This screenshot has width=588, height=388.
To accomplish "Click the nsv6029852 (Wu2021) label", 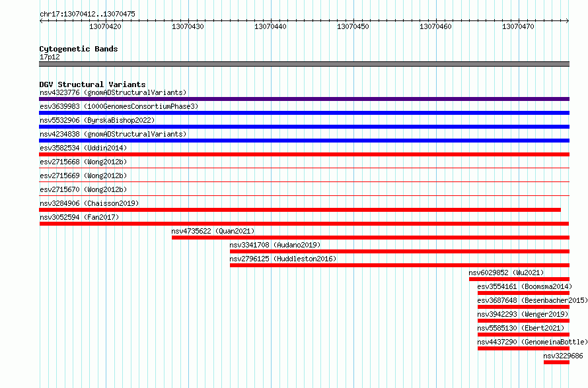I will (x=506, y=273).
